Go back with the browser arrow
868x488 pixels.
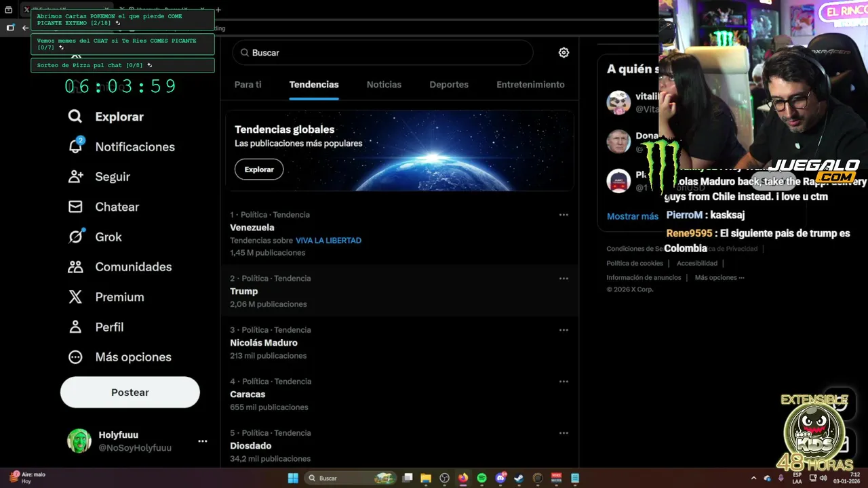pyautogui.click(x=25, y=28)
